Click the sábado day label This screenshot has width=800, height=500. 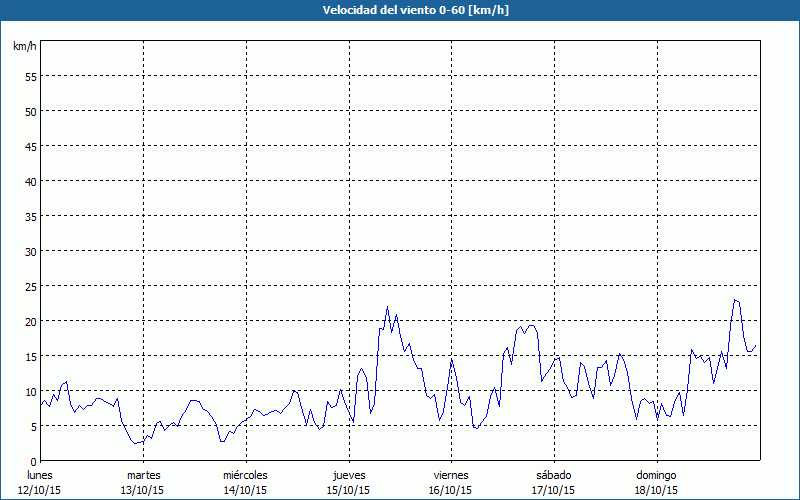tap(553, 475)
